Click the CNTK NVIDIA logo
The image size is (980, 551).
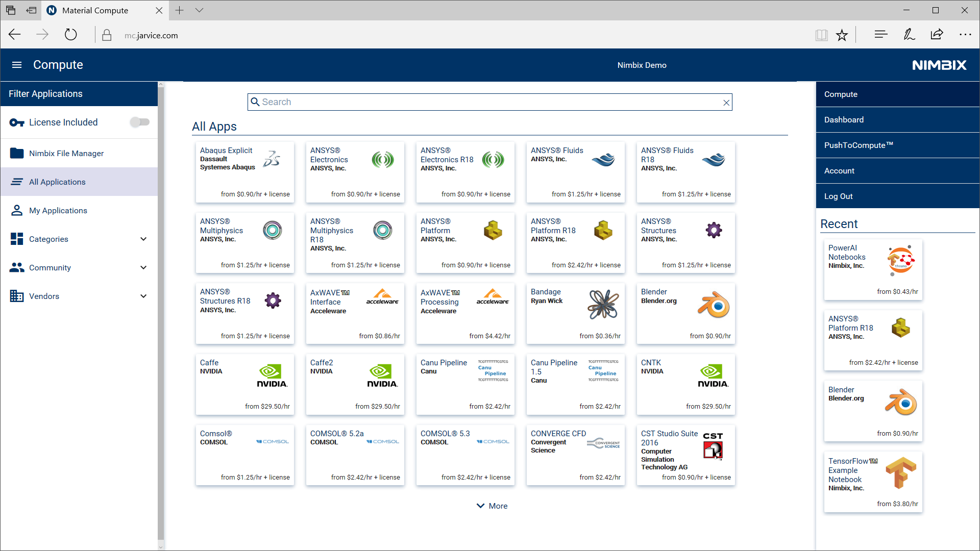713,375
